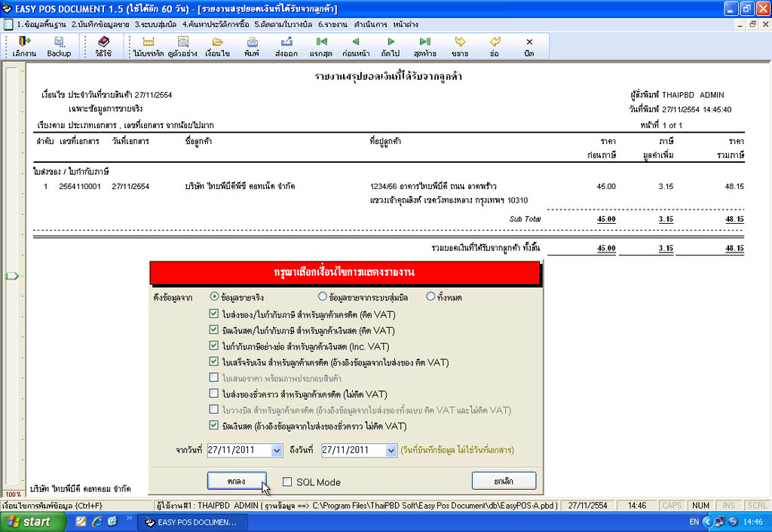This screenshot has width=772, height=532.
Task: Expand the จากวันที่ start date dropdown
Action: tap(276, 451)
